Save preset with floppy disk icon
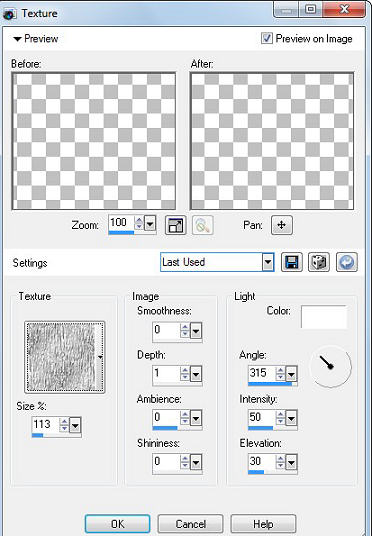This screenshot has width=372, height=536. point(292,263)
